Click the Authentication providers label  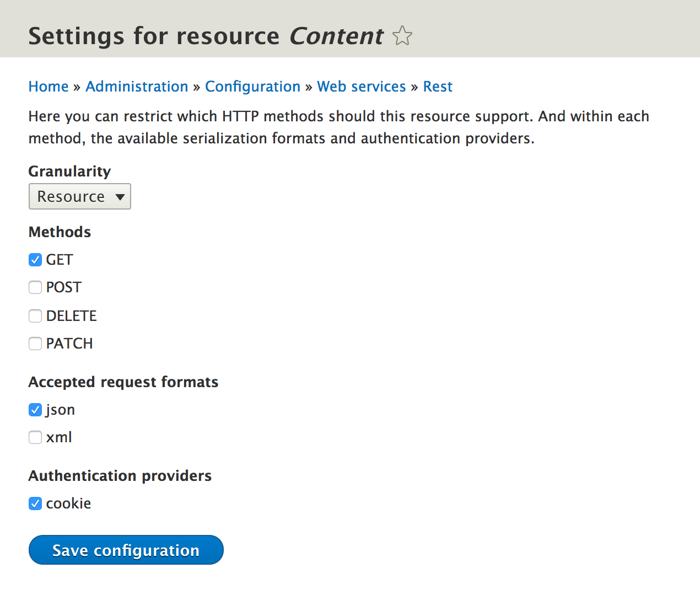coord(120,476)
